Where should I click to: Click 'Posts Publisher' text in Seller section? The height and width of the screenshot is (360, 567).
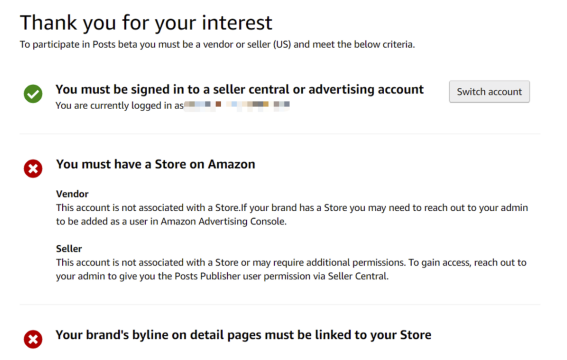(208, 276)
